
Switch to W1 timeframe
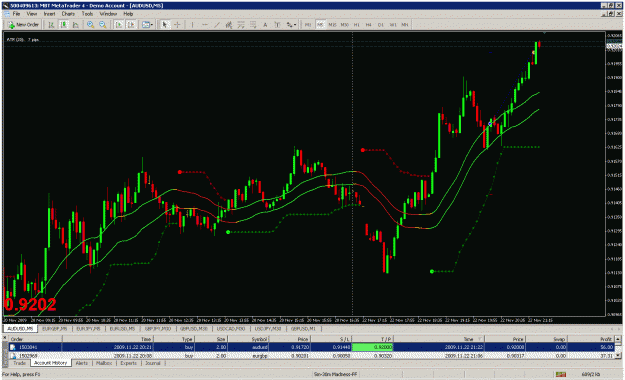pos(393,25)
